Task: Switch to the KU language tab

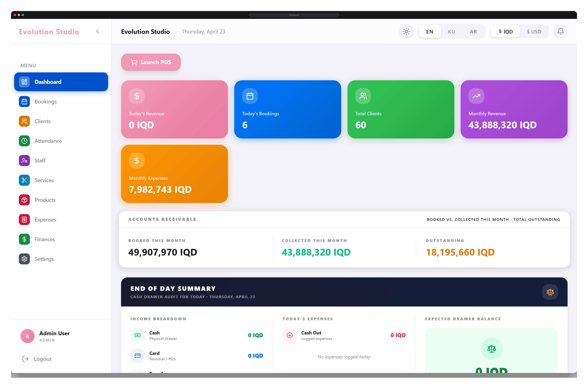Action: [451, 31]
